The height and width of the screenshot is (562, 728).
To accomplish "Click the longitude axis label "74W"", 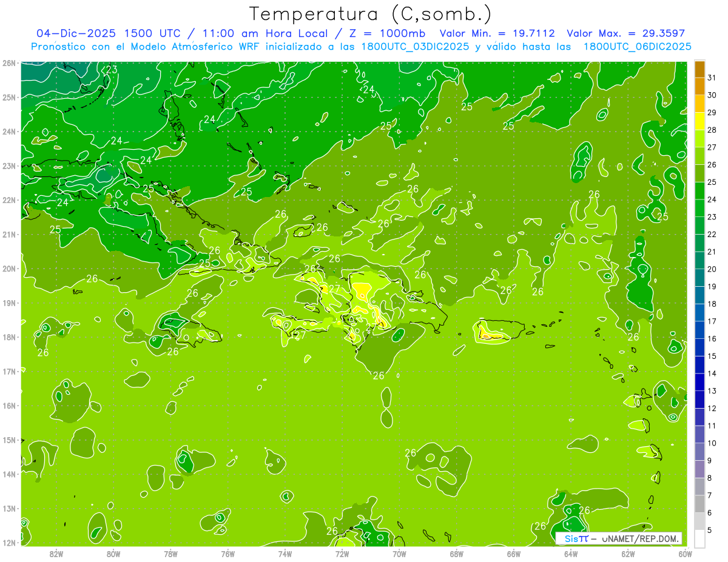I will (x=285, y=554).
